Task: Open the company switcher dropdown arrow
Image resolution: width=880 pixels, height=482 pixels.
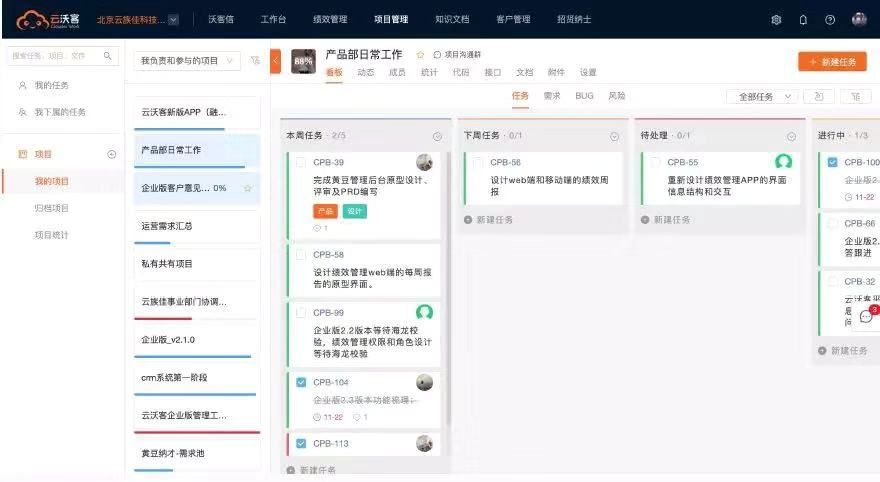Action: (x=173, y=20)
